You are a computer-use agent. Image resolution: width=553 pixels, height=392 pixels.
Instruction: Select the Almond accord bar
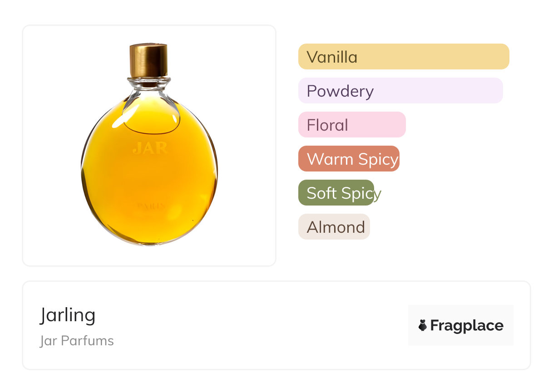(x=334, y=227)
